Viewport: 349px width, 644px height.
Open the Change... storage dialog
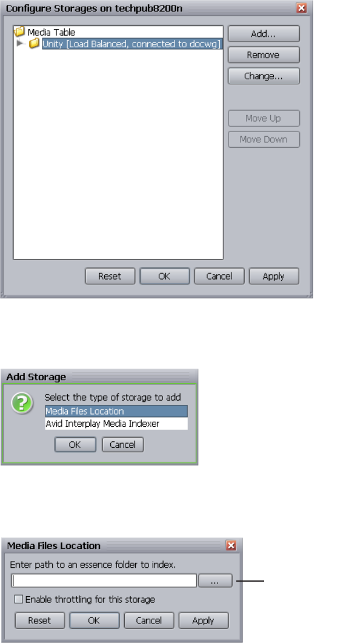[264, 76]
